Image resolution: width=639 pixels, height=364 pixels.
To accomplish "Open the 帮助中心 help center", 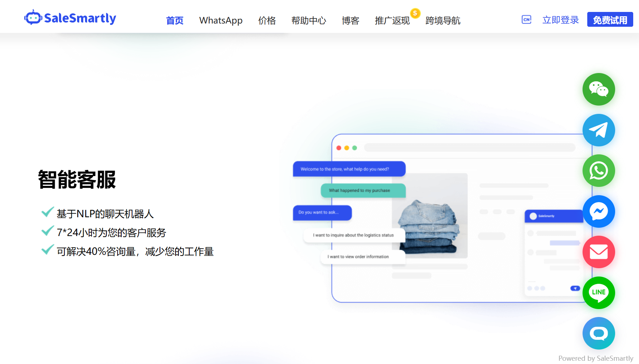I will click(x=309, y=20).
